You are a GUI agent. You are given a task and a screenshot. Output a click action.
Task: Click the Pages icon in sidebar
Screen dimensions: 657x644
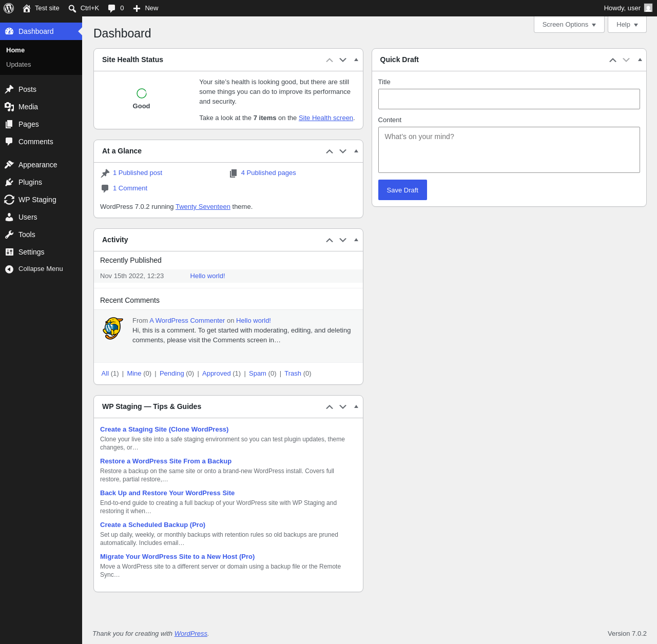tap(9, 124)
